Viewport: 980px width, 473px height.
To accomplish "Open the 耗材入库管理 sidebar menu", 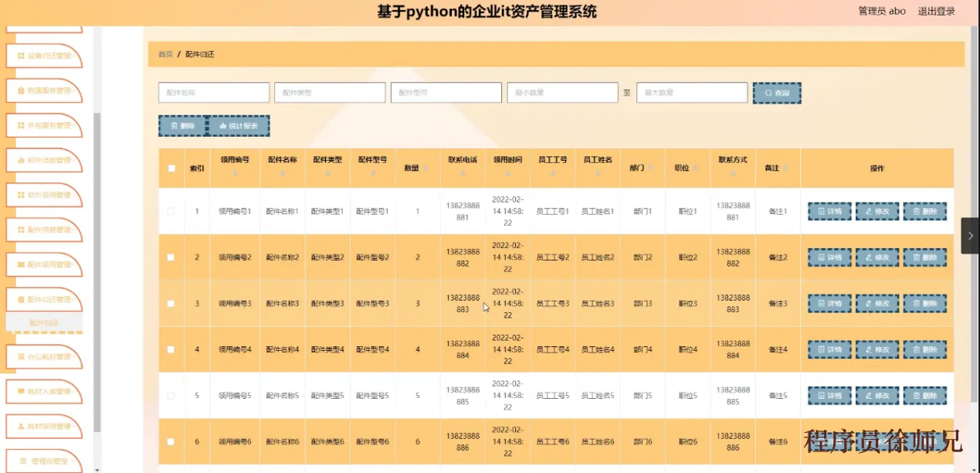I will tap(43, 392).
